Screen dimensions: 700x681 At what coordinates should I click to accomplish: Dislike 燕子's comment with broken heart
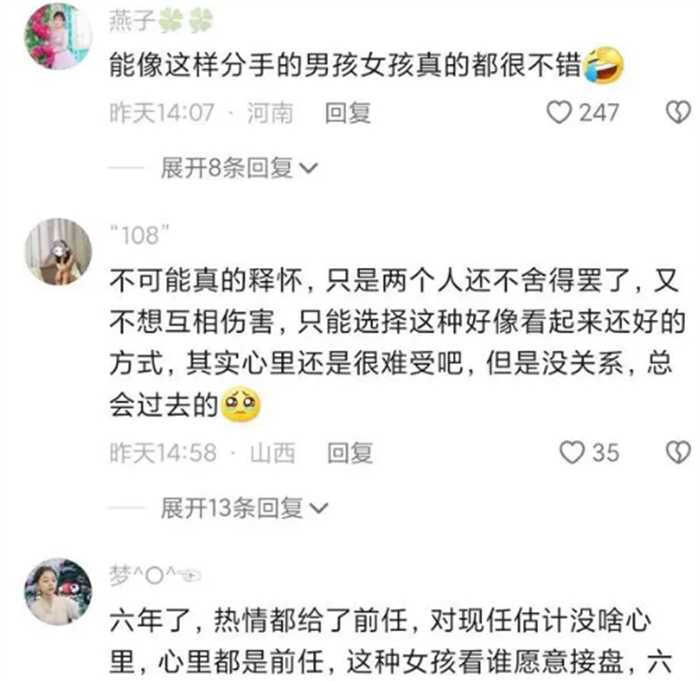click(x=679, y=112)
